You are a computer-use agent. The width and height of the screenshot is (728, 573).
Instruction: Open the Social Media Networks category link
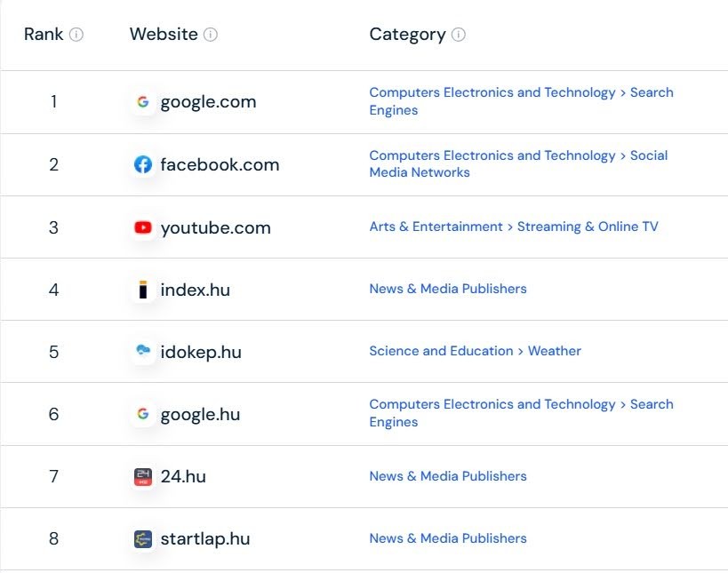tap(518, 163)
